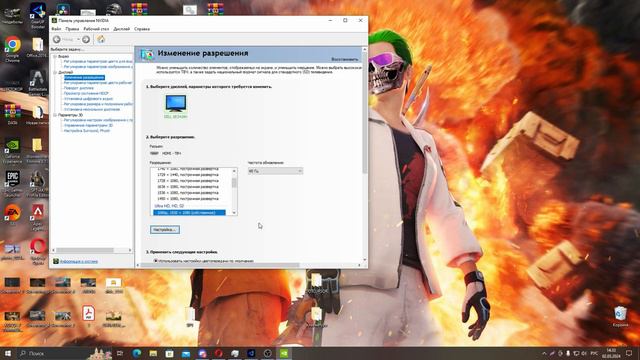Open Информация о системе link

[x=79, y=261]
